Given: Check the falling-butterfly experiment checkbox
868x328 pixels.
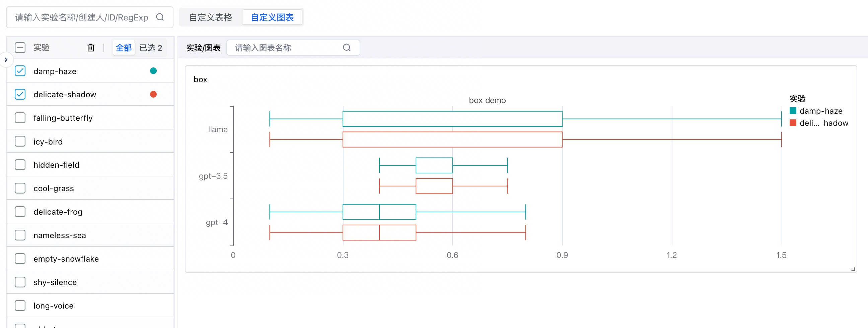Looking at the screenshot, I should coord(20,118).
